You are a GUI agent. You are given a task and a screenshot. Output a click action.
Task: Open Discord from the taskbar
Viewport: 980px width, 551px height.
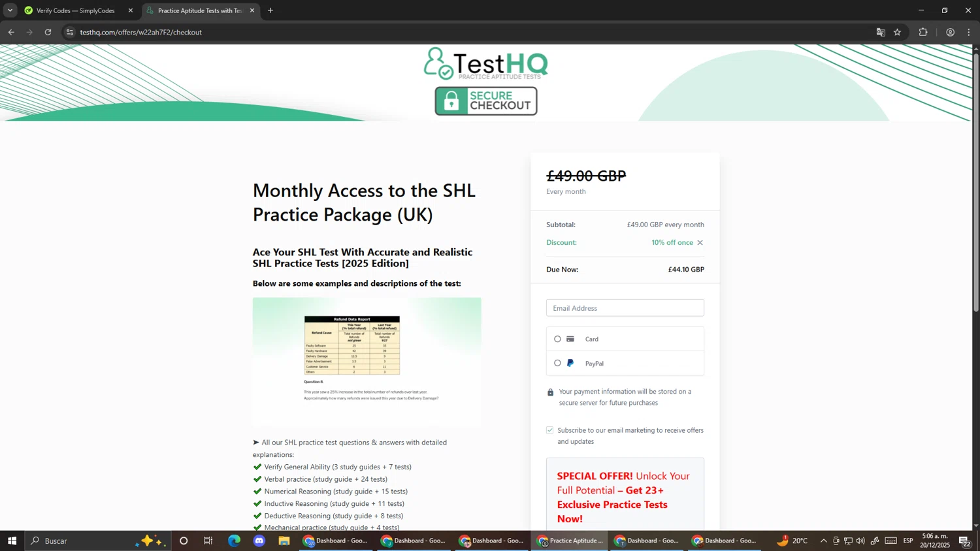(259, 541)
